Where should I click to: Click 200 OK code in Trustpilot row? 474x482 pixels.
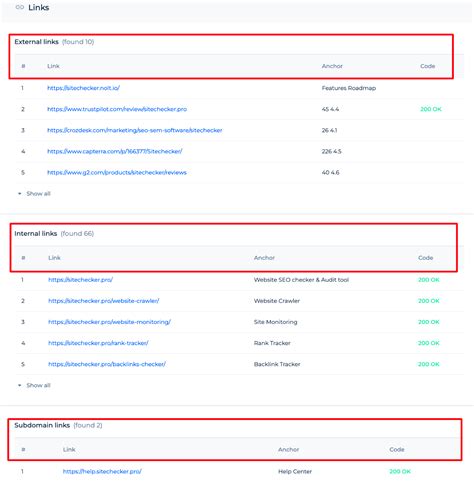431,109
